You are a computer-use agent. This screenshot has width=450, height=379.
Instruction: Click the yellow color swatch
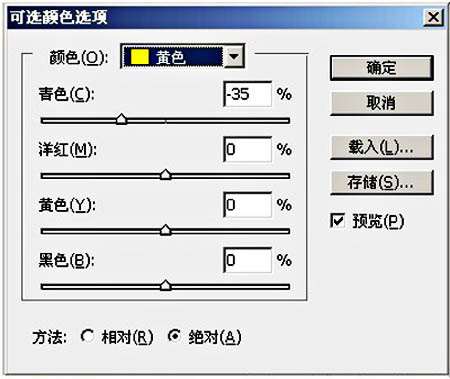coord(140,57)
